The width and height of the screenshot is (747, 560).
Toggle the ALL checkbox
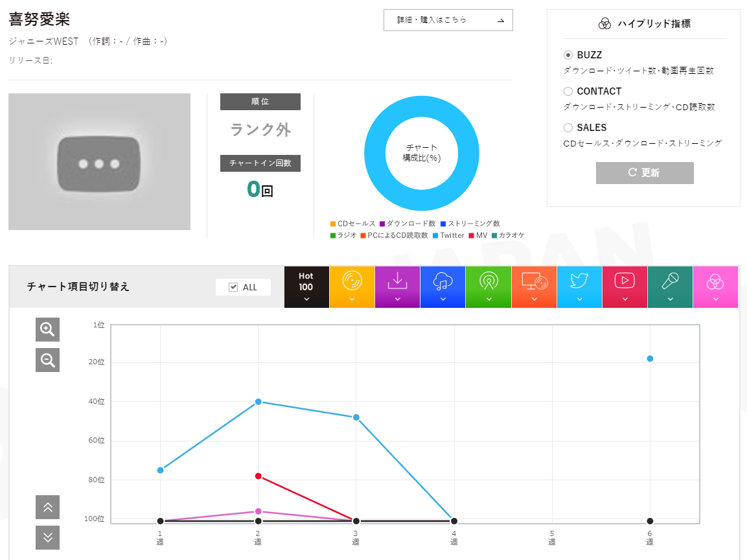233,287
